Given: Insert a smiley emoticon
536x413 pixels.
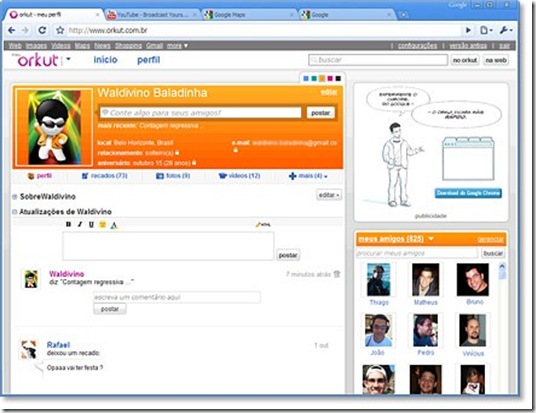Looking at the screenshot, I should (102, 225).
